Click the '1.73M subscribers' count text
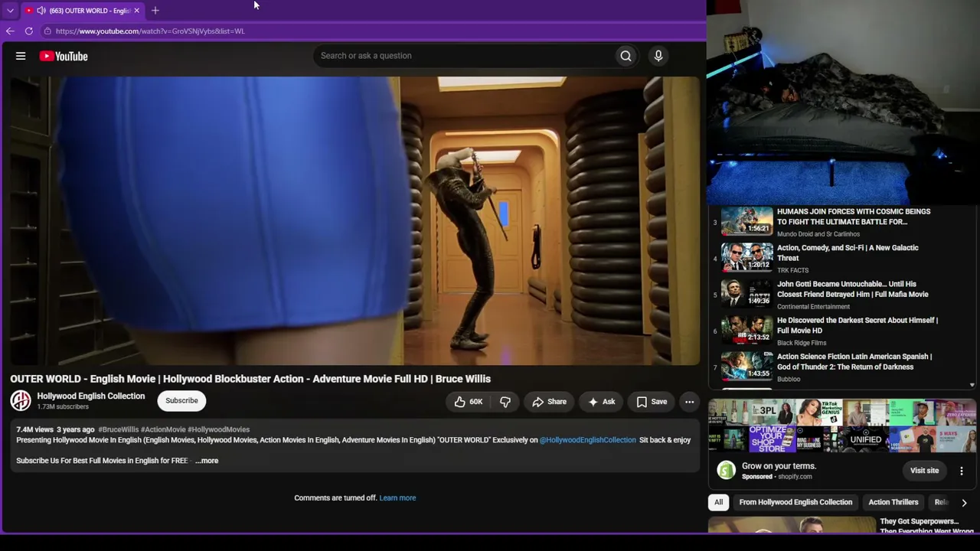980x551 pixels. click(x=63, y=407)
